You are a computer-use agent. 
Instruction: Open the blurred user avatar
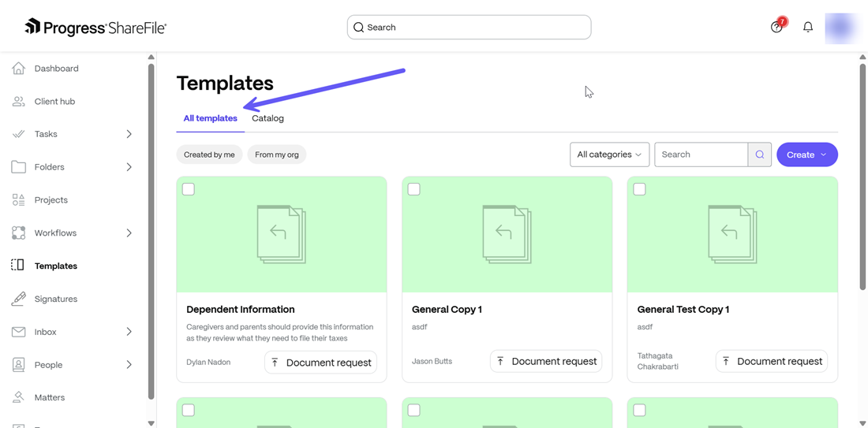coord(841,28)
